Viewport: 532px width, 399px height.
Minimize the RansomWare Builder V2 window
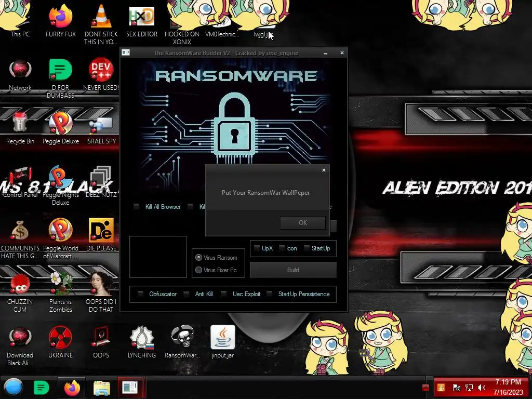[x=325, y=53]
